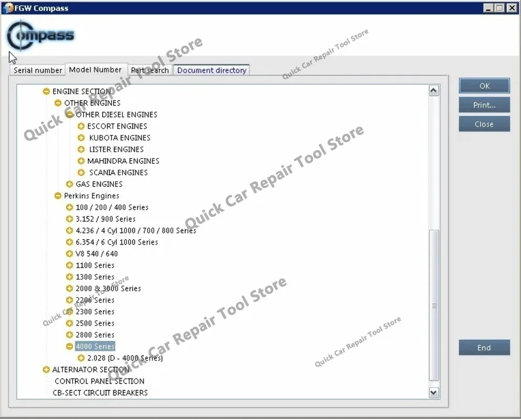Select CONTROL PANEL SECTION row
The image size is (521, 420).
tap(99, 381)
